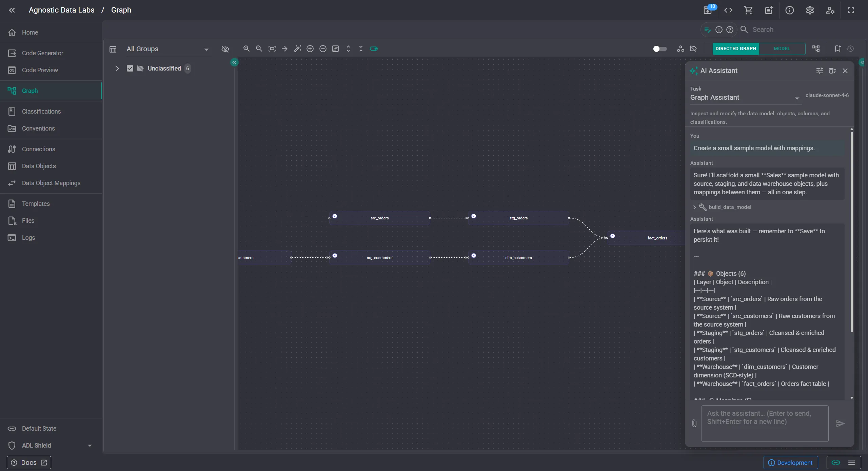Viewport: 868px width, 471px height.
Task: Switch to the Directed Graph view
Action: 736,49
